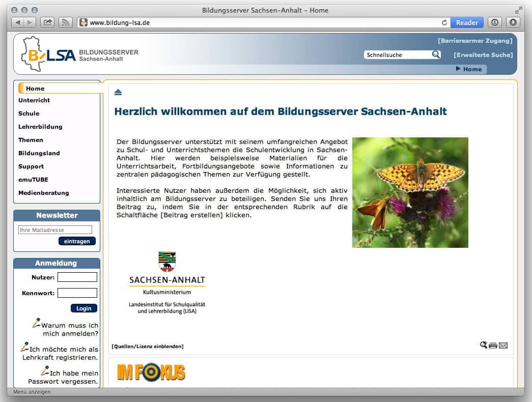532x402 pixels.
Task: Focus the Kennwort password field
Action: pyautogui.click(x=77, y=293)
